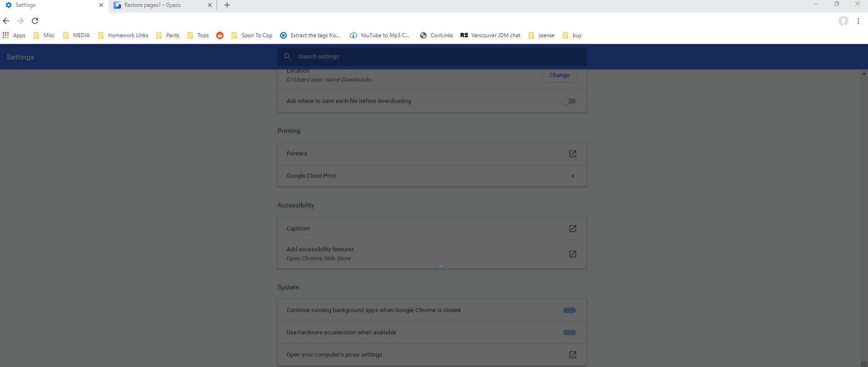Click the Open Chrome Web Store subtext
The height and width of the screenshot is (367, 868).
pyautogui.click(x=319, y=259)
